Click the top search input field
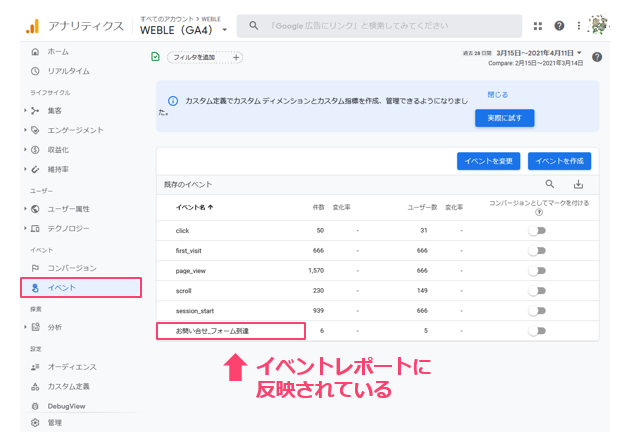The image size is (625, 438). pos(379,26)
